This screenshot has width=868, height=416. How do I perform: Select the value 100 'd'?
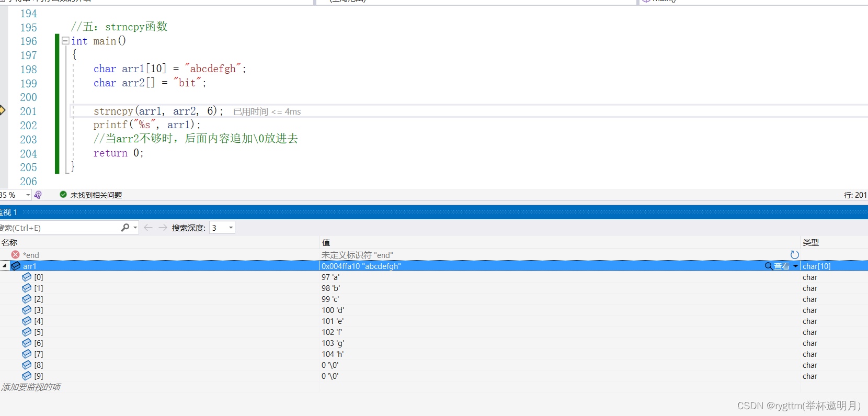pos(333,310)
